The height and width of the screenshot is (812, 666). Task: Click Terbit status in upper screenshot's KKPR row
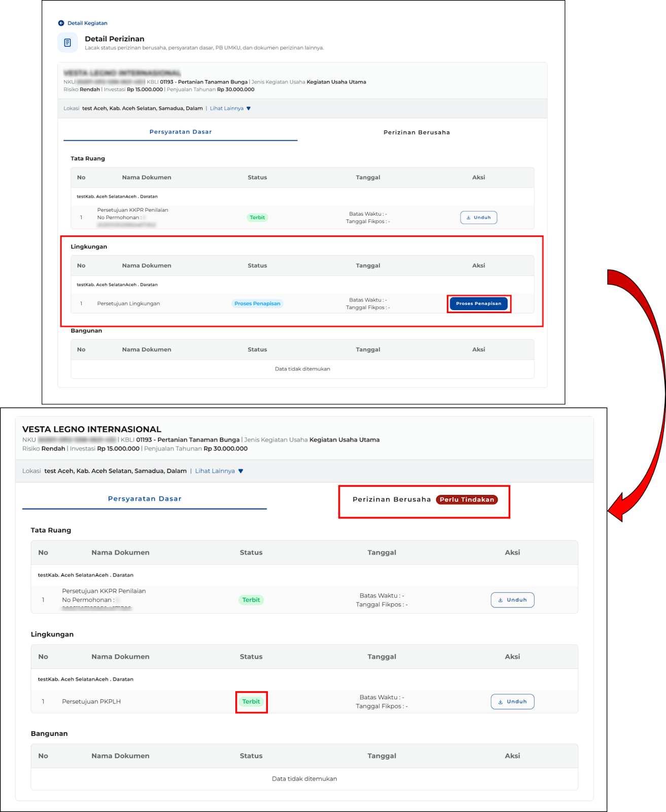click(x=257, y=218)
